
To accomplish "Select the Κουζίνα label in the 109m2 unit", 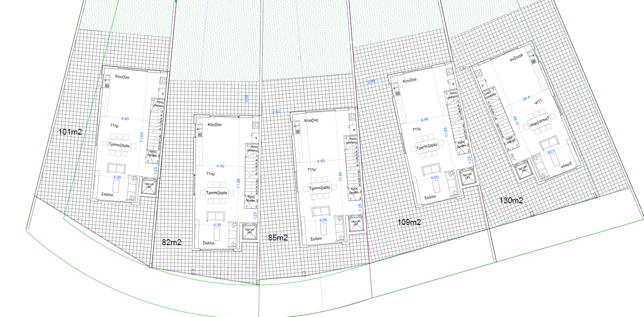I will tap(411, 81).
